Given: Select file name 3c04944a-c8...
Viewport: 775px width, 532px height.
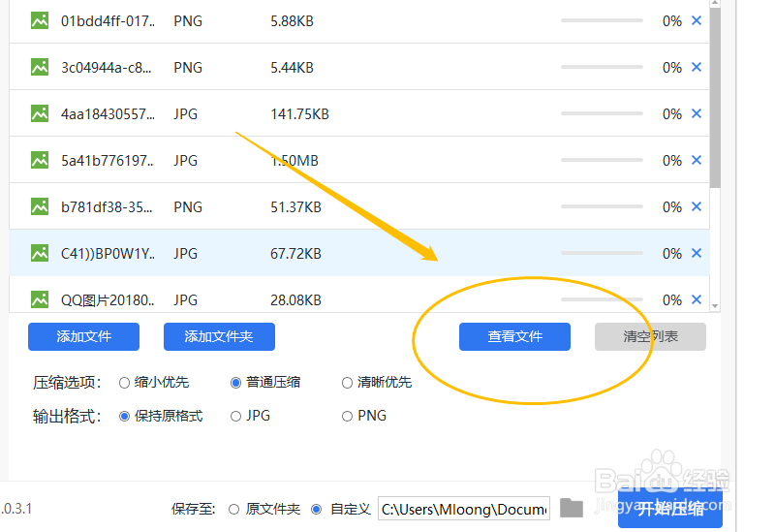Looking at the screenshot, I should click(107, 68).
